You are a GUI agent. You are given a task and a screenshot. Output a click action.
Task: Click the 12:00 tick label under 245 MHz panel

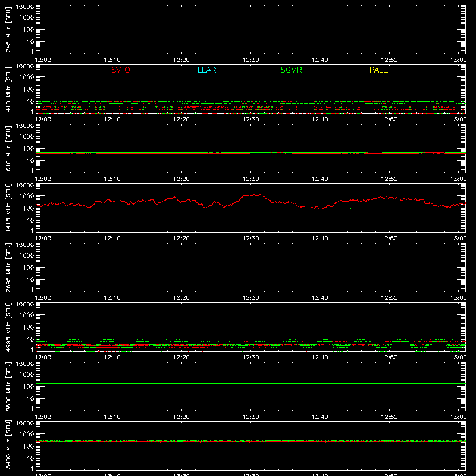click(x=43, y=60)
